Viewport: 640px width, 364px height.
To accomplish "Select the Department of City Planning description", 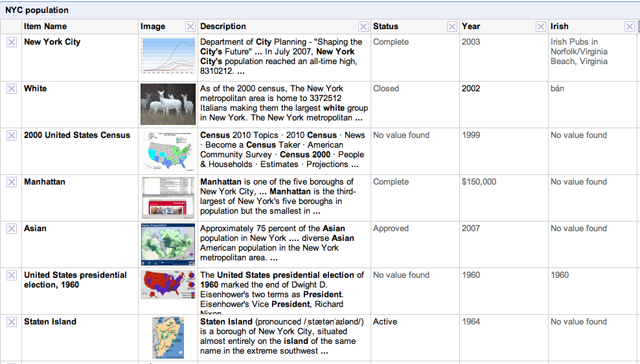I will pos(281,56).
